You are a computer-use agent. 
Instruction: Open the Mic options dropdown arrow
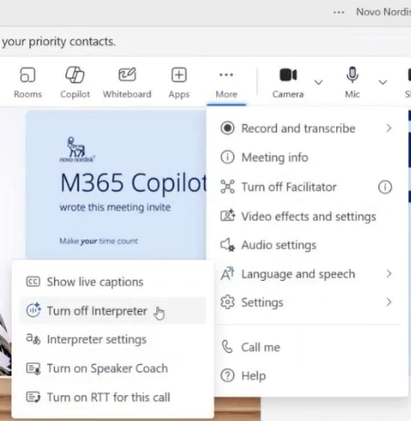coord(383,82)
